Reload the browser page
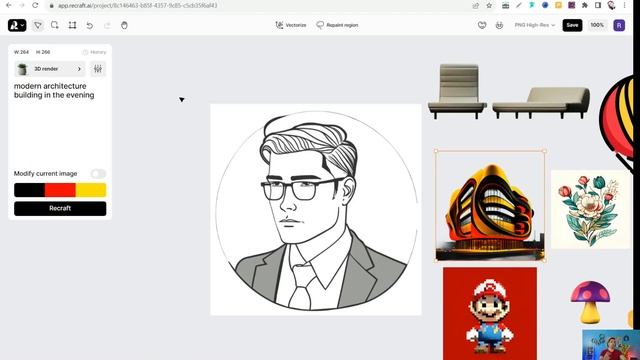Viewport: 640px width, 360px height. (35, 5)
